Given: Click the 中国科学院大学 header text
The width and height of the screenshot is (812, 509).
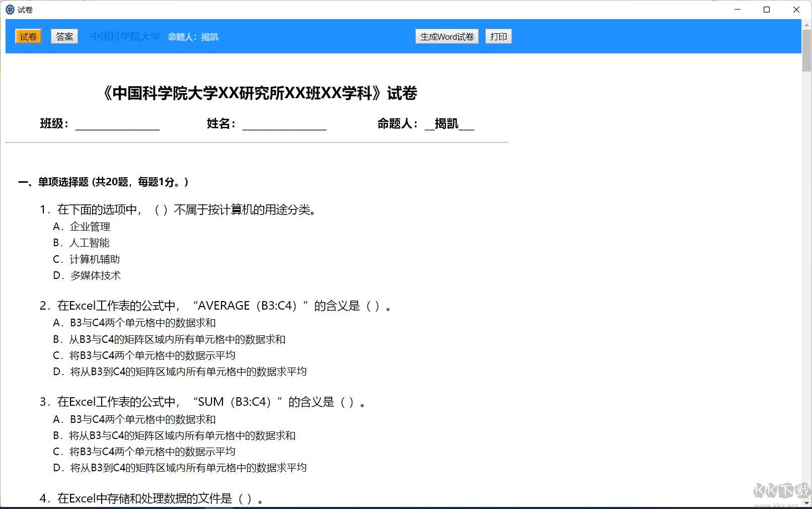Looking at the screenshot, I should click(x=125, y=36).
